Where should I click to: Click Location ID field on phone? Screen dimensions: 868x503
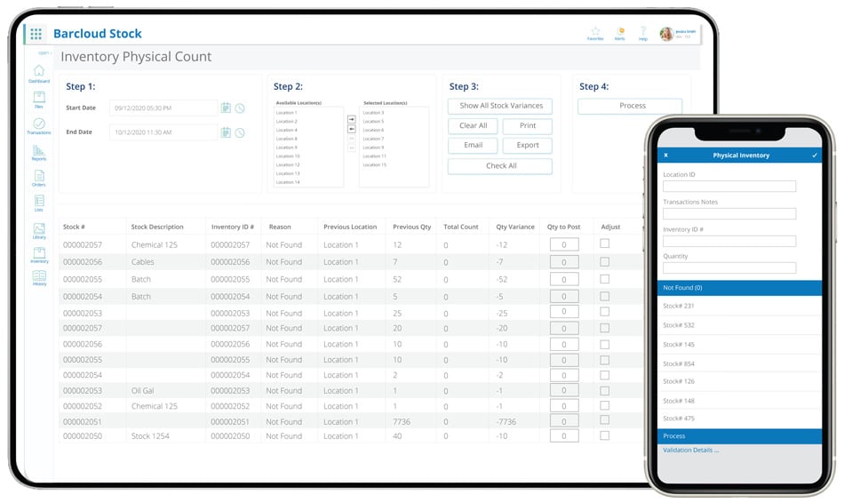click(x=729, y=186)
